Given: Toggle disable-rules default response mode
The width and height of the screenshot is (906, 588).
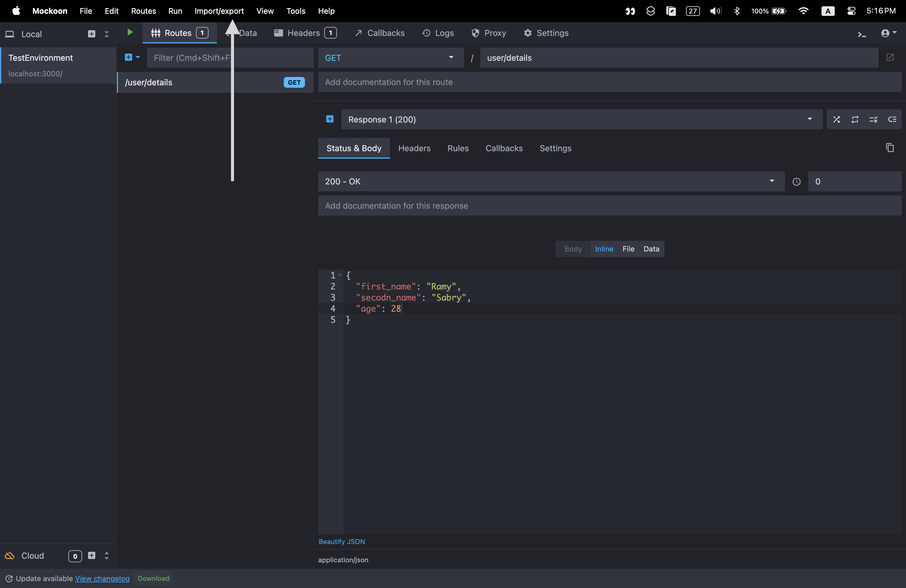Looking at the screenshot, I should coord(873,119).
